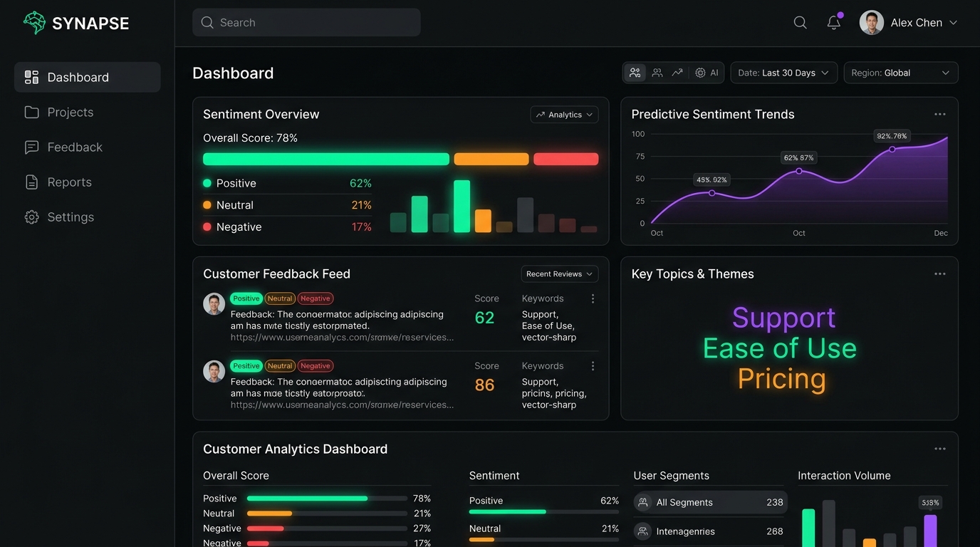Screen dimensions: 980x547
Task: Open the Region: Global dropdown
Action: pyautogui.click(x=901, y=73)
